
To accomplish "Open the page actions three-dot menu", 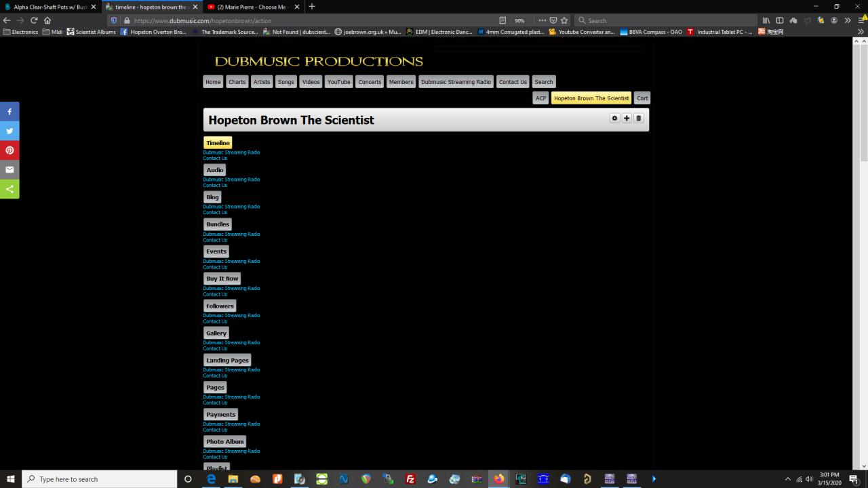I will pos(542,20).
